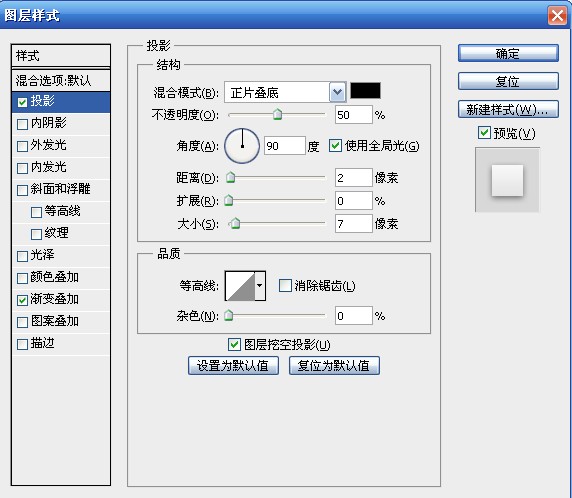Select the 外发光 style row label
The width and height of the screenshot is (572, 498).
(49, 145)
